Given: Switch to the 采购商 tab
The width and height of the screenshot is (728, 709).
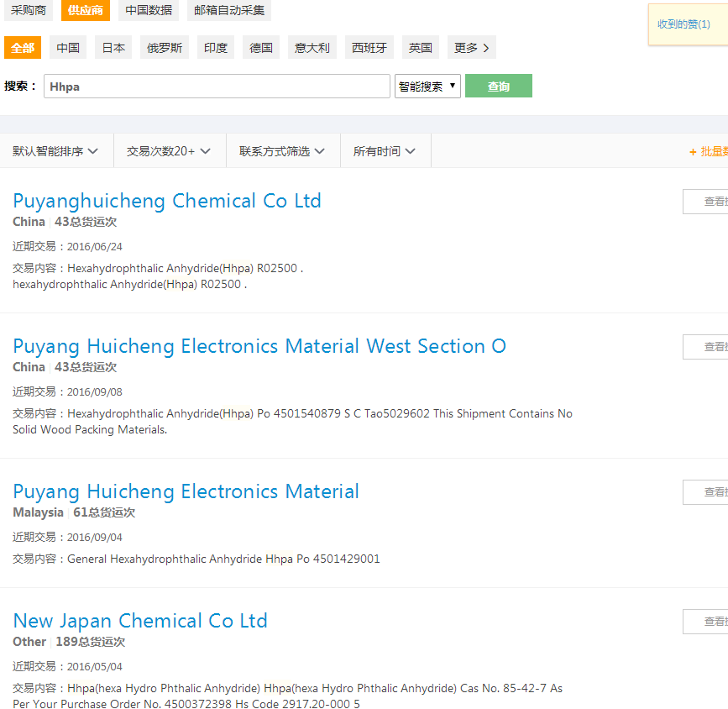Looking at the screenshot, I should tap(29, 10).
